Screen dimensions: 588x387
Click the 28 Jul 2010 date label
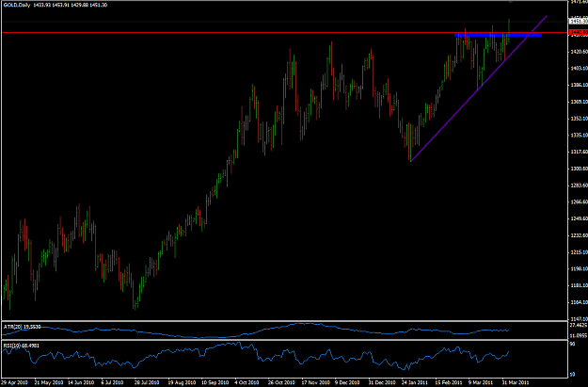tap(148, 383)
